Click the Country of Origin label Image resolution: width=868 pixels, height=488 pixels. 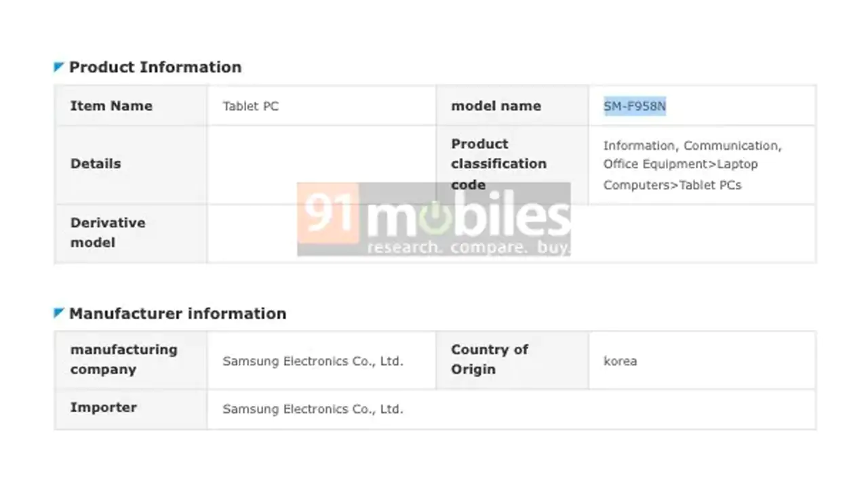[490, 359]
